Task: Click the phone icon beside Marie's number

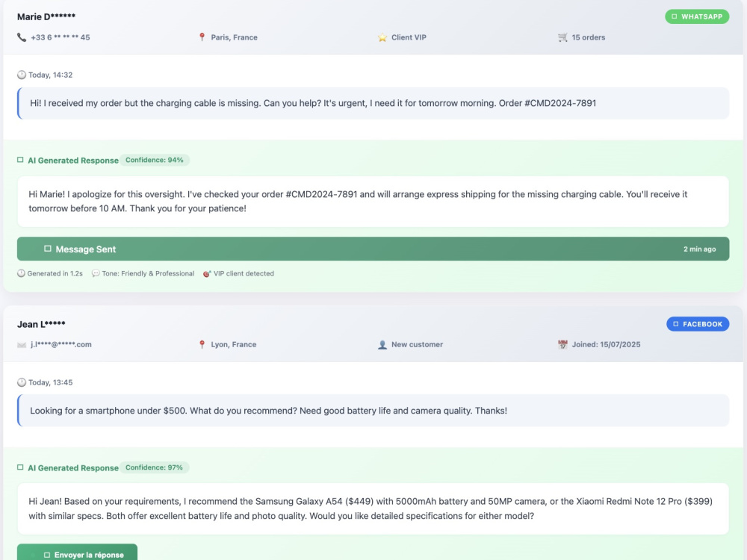Action: click(x=22, y=37)
